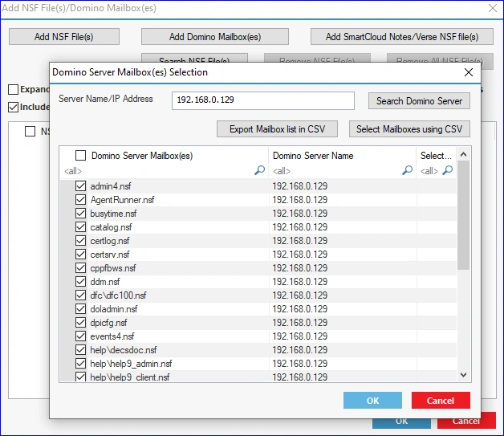Cancel the Domino Server Mailbox(es) Selection dialog
The width and height of the screenshot is (504, 436).
(441, 401)
